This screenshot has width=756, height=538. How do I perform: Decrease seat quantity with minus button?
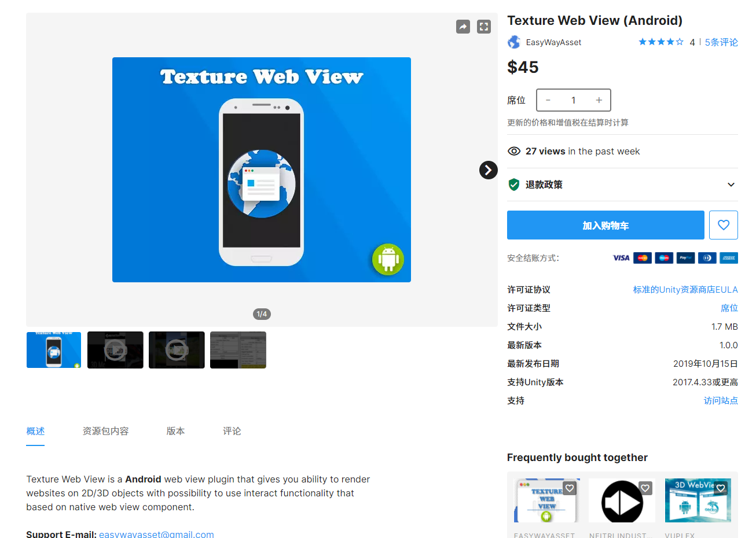click(548, 100)
